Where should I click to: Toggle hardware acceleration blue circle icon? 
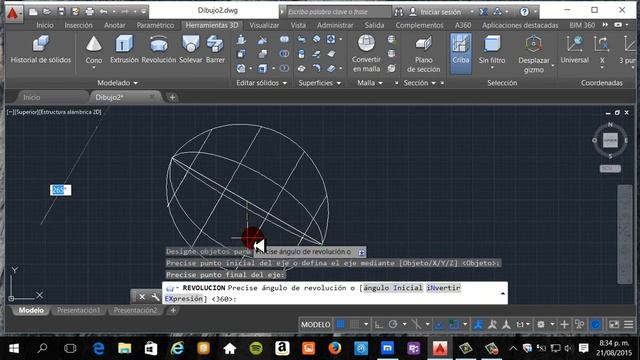tap(596, 324)
